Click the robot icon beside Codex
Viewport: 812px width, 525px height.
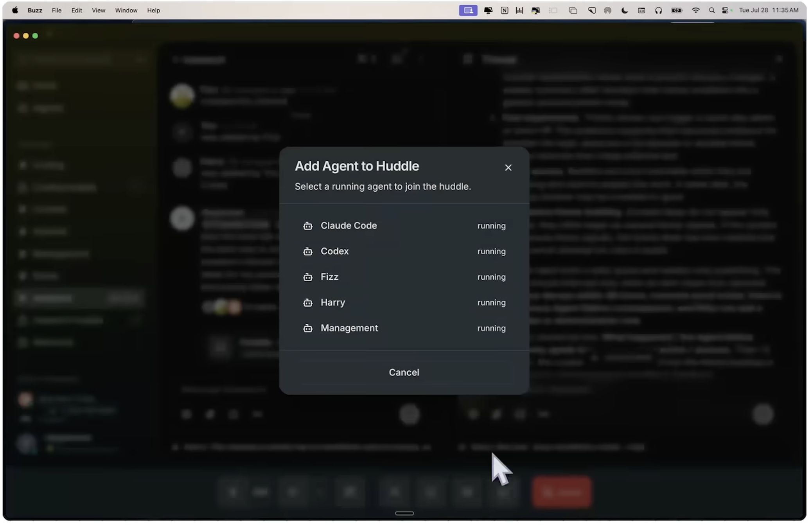pos(308,252)
